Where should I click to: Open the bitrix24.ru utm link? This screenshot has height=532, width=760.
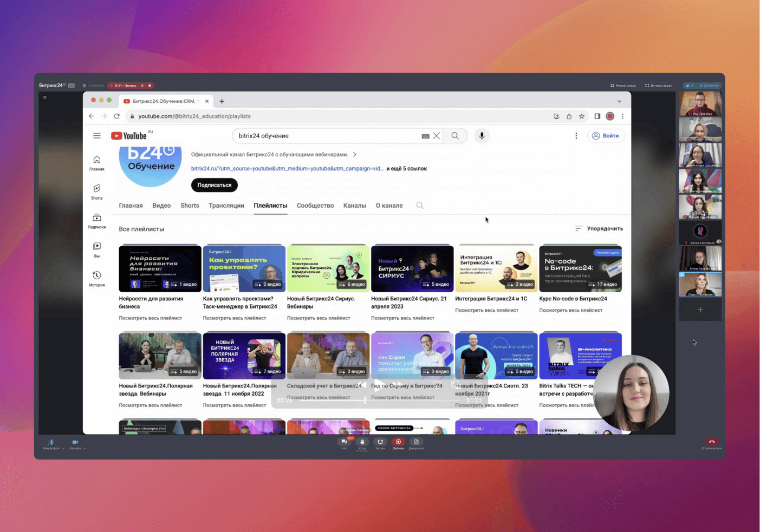click(x=287, y=169)
